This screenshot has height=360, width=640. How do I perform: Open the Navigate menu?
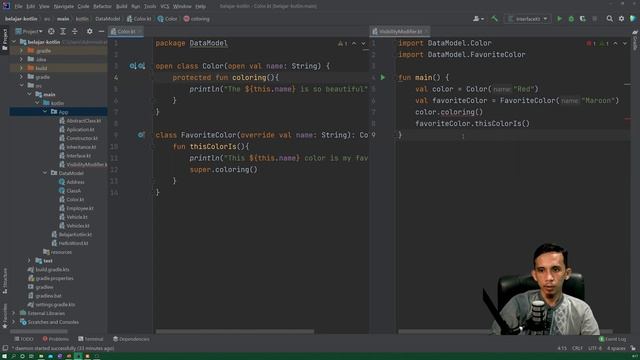coord(64,7)
